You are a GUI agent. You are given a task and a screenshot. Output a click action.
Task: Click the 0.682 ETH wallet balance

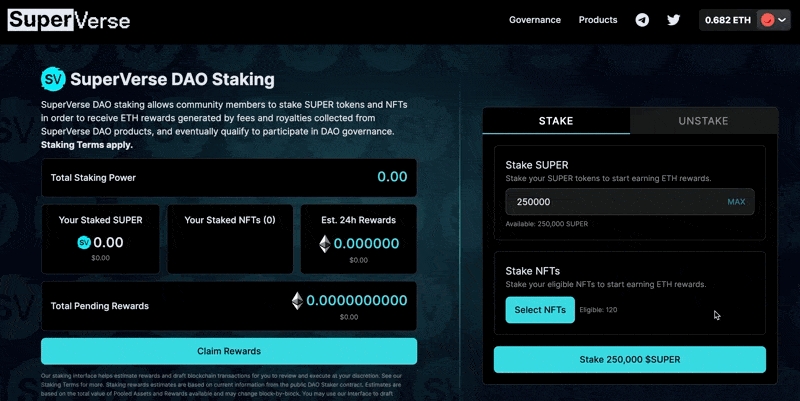[x=726, y=20]
